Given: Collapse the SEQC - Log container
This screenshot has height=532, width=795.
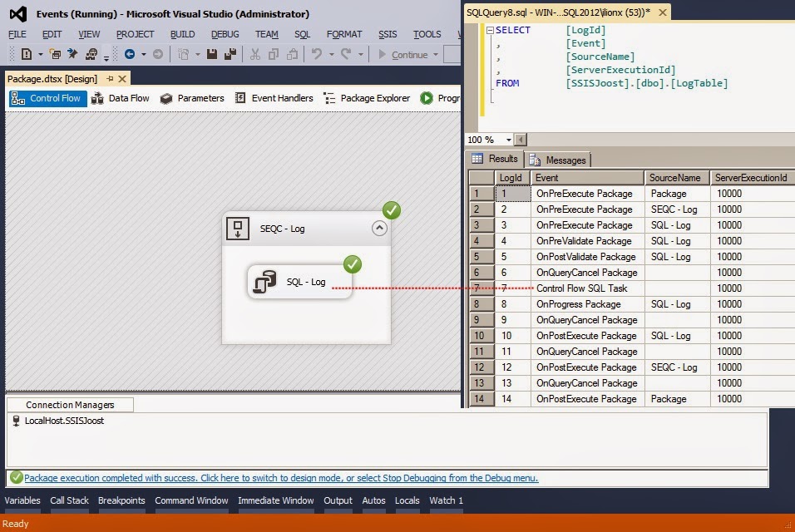Looking at the screenshot, I should [x=379, y=228].
